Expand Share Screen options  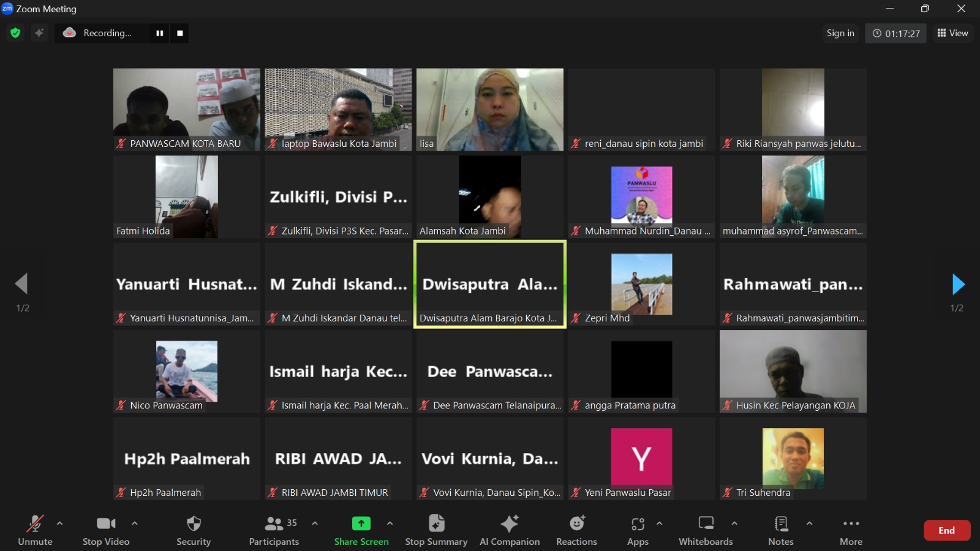(390, 523)
